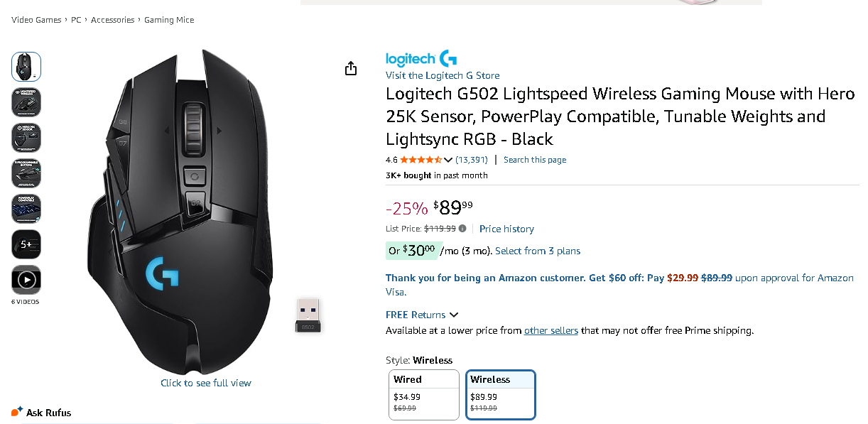
Task: Play the product videos thumbnail
Action: point(26,280)
